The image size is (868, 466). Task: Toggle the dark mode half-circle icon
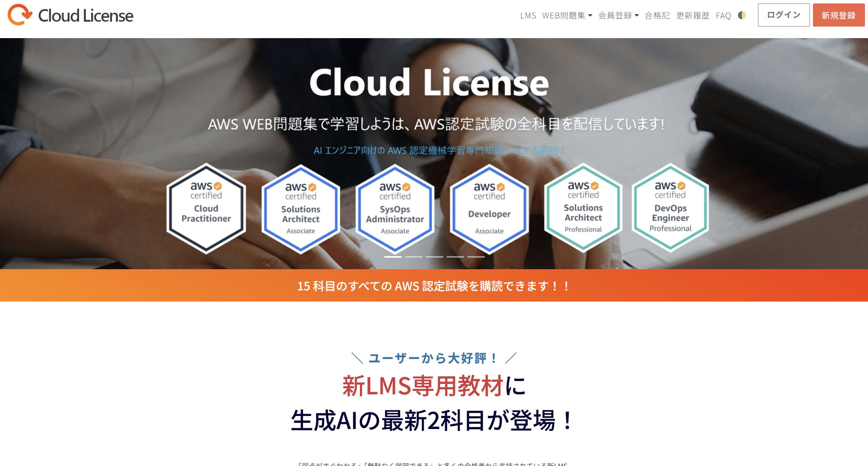tap(742, 15)
